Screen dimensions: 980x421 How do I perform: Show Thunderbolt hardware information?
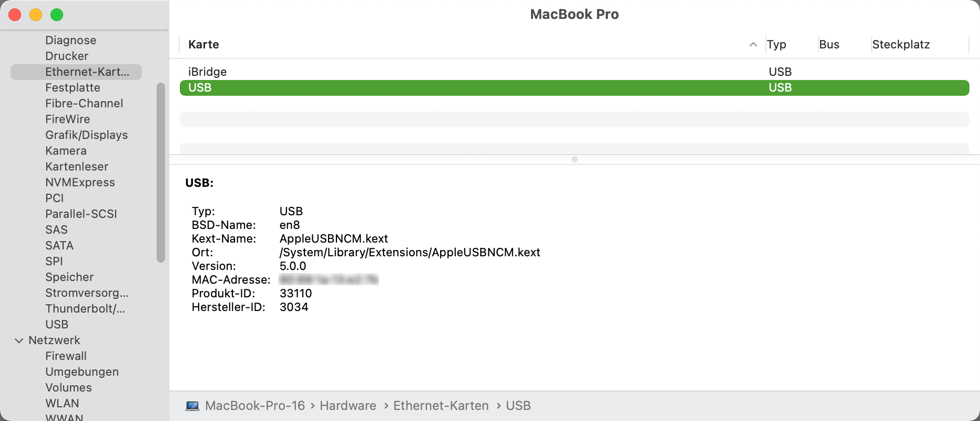pyautogui.click(x=85, y=309)
